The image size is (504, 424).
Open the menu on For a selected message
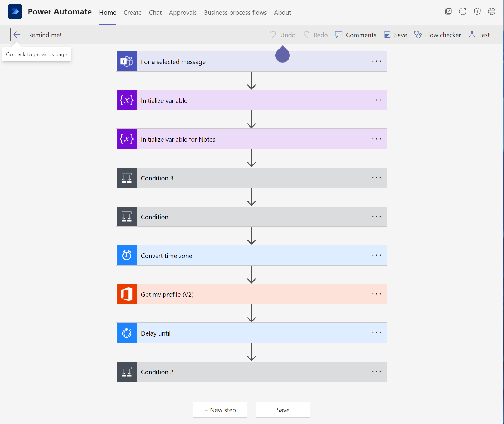click(376, 61)
